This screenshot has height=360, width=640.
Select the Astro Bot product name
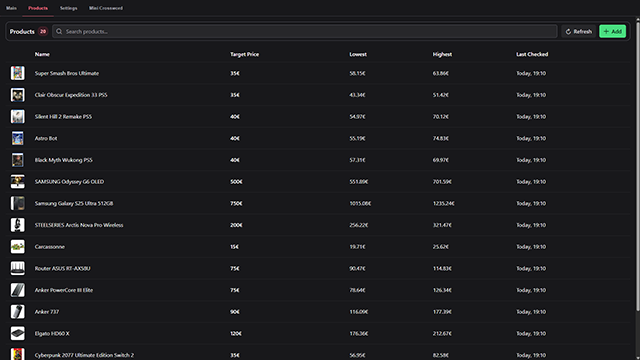coord(46,138)
